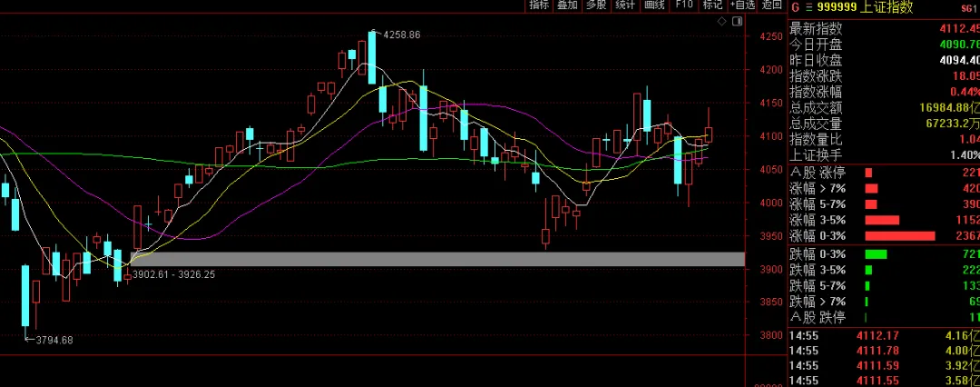
Task: Click the 指数涨跌 row
Action: [x=884, y=77]
